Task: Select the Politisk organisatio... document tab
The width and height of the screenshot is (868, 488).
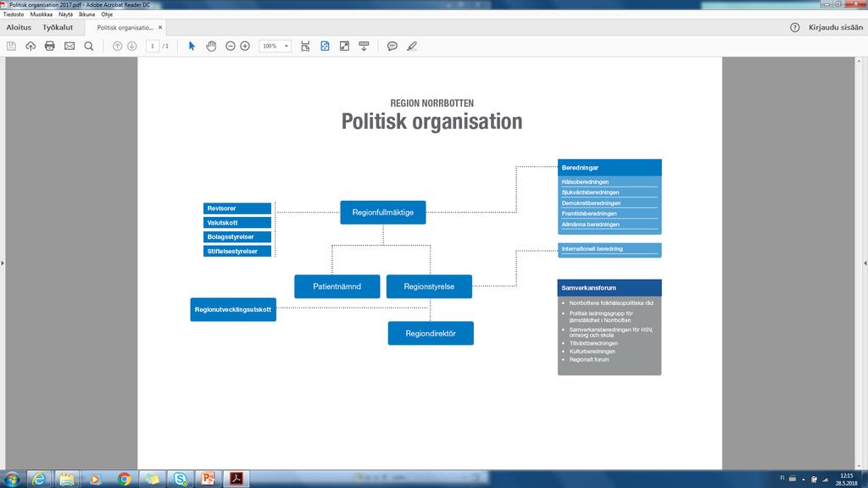Action: point(125,28)
